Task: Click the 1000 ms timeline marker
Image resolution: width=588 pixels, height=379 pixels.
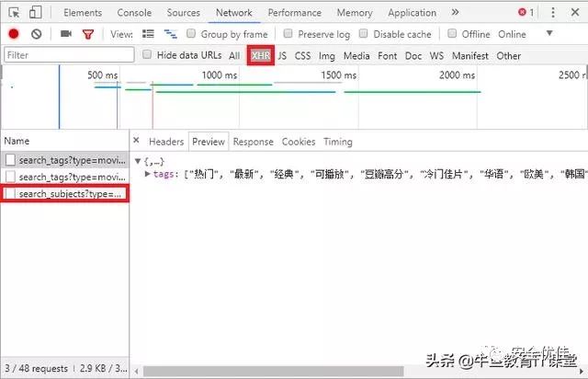Action: coord(220,75)
